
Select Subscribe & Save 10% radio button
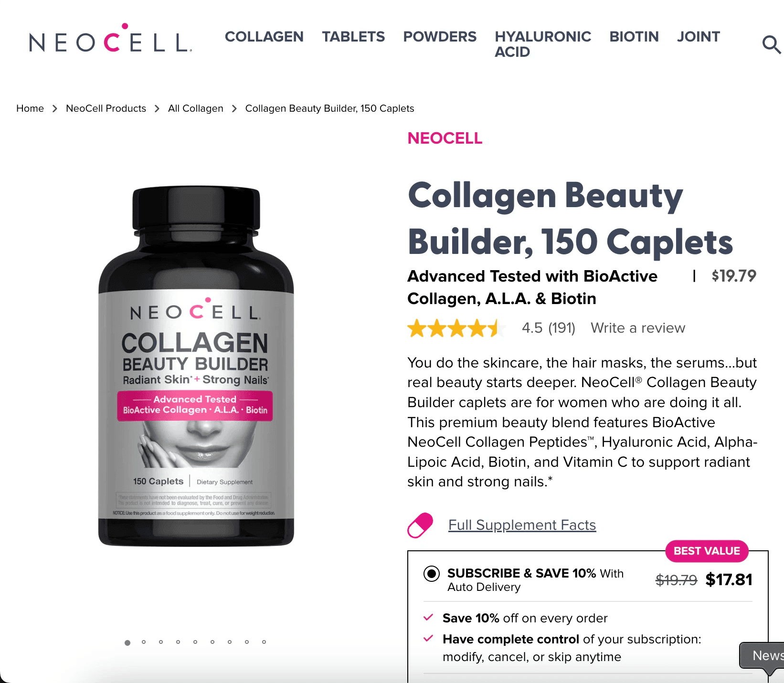coord(432,573)
